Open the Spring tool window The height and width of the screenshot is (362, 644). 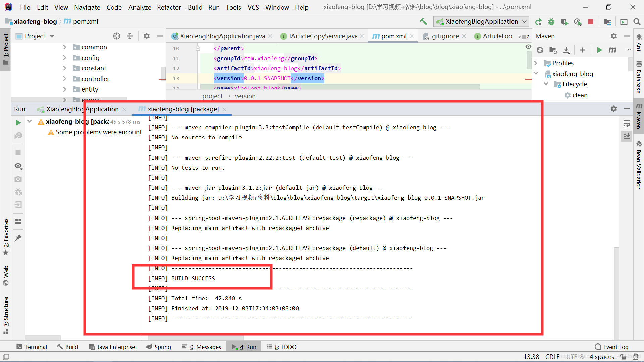point(159,347)
